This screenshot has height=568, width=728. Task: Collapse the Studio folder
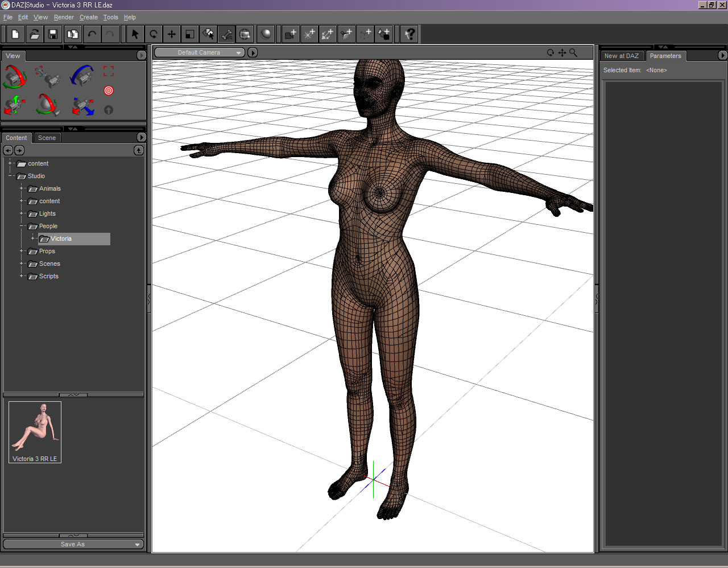click(10, 176)
